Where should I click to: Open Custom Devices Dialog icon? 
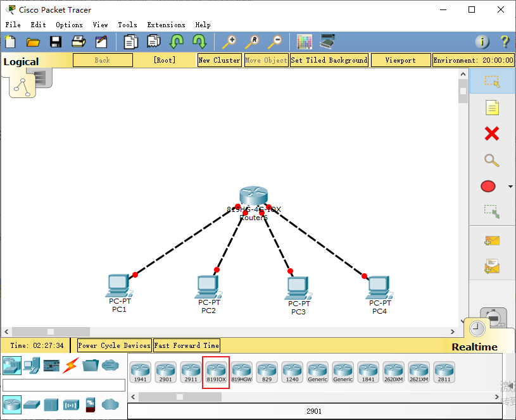[327, 42]
